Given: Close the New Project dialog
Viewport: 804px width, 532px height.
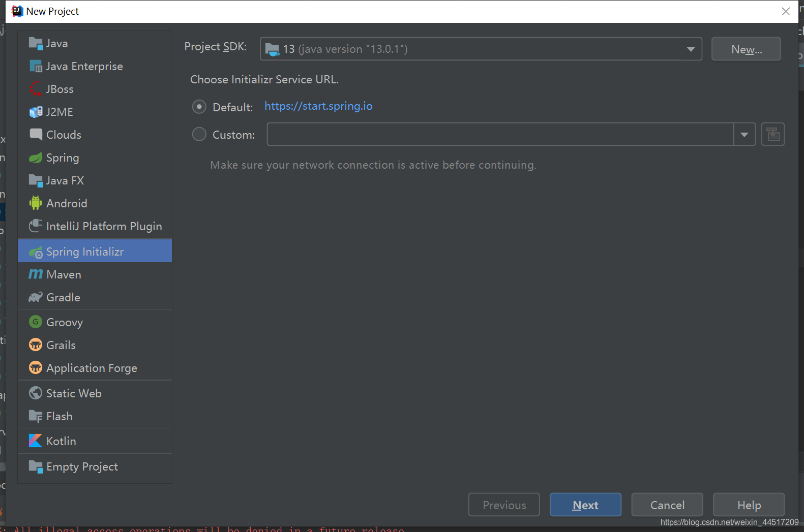Looking at the screenshot, I should 786,11.
